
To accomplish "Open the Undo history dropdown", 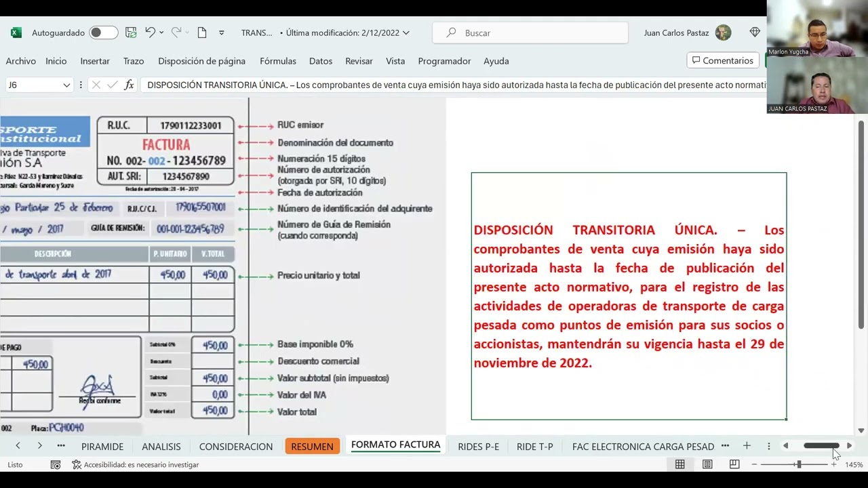I will click(161, 33).
